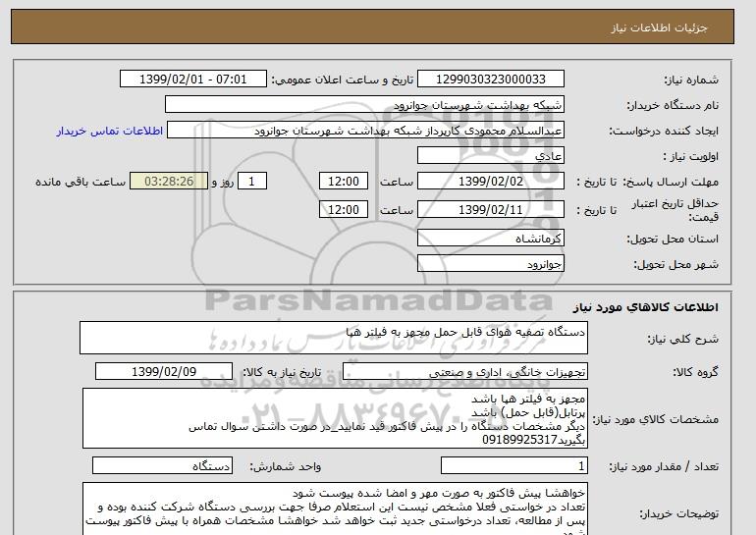
Task: Click goods specifications text area with 09189925317
Action: click(335, 418)
